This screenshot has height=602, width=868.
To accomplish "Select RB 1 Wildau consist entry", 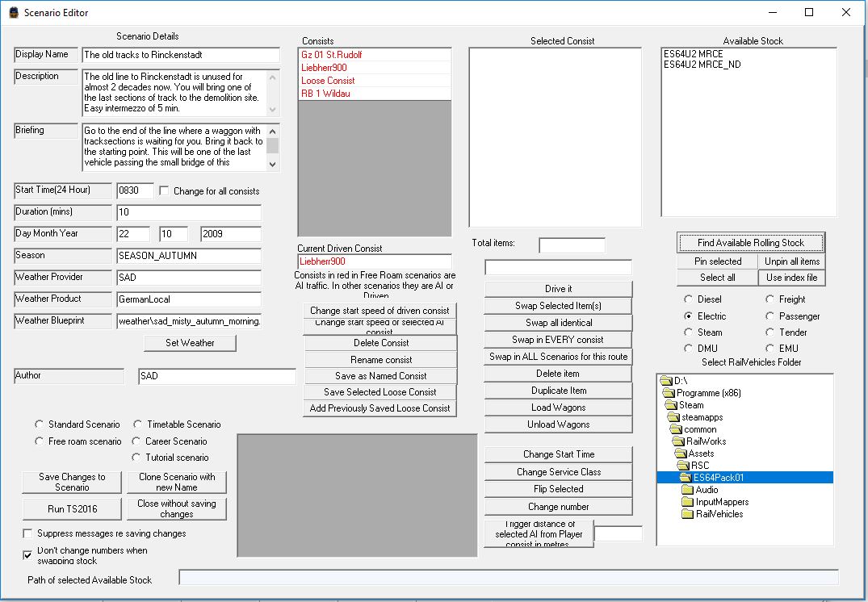I will 325,94.
